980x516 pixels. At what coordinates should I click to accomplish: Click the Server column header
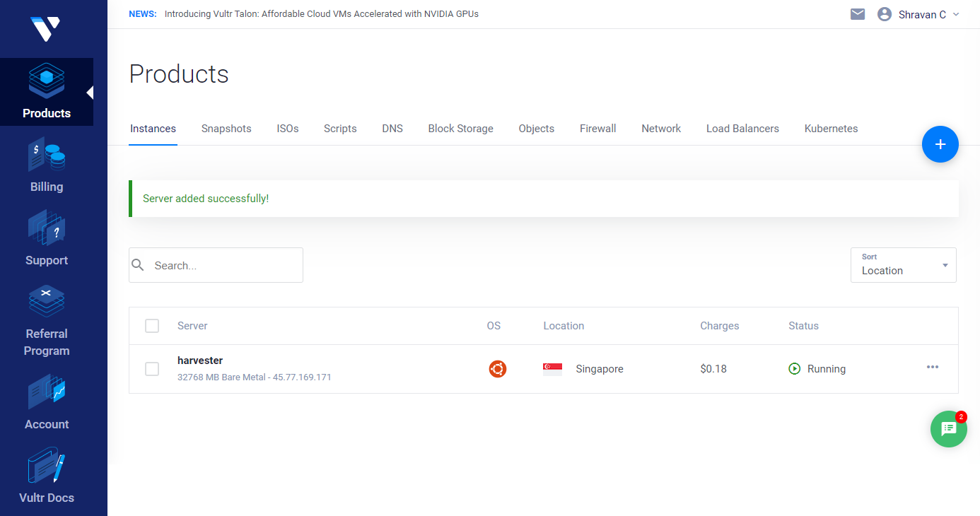pyautogui.click(x=192, y=326)
